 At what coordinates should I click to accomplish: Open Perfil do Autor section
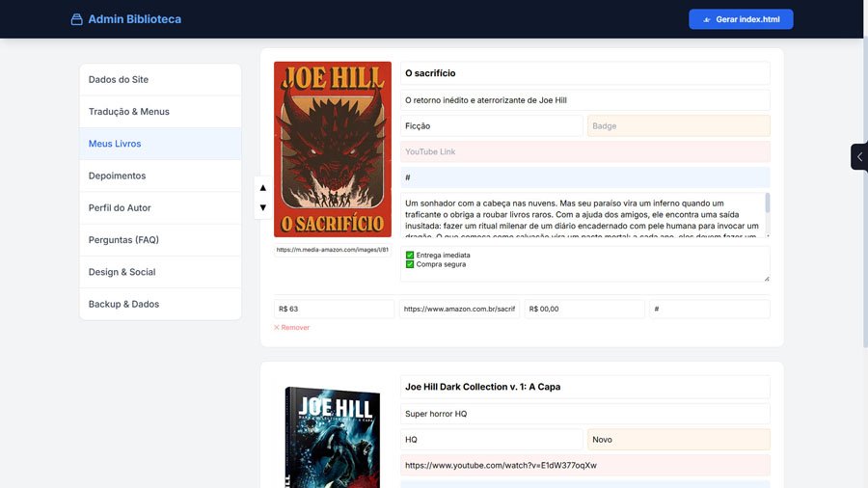(x=160, y=208)
